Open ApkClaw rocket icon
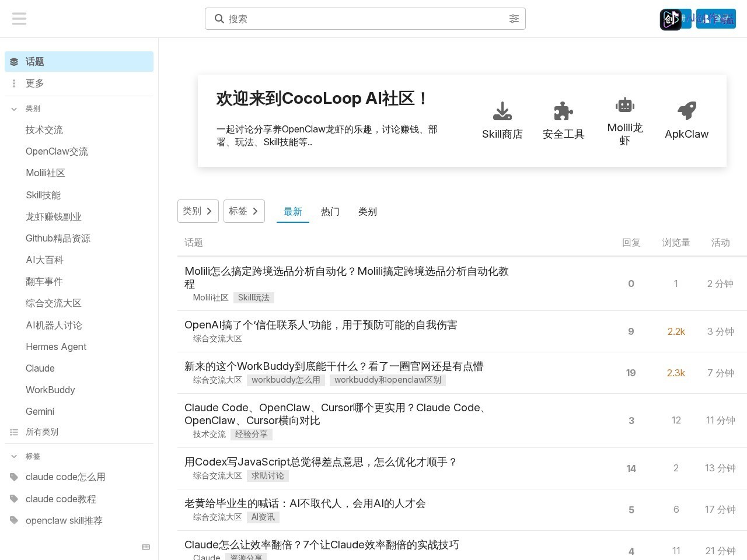The width and height of the screenshot is (747, 560). pyautogui.click(x=687, y=111)
